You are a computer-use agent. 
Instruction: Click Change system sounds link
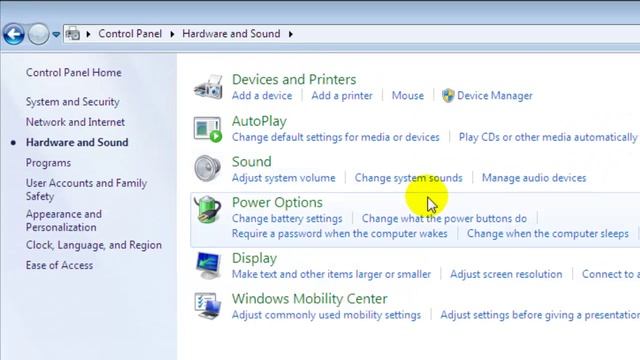409,178
